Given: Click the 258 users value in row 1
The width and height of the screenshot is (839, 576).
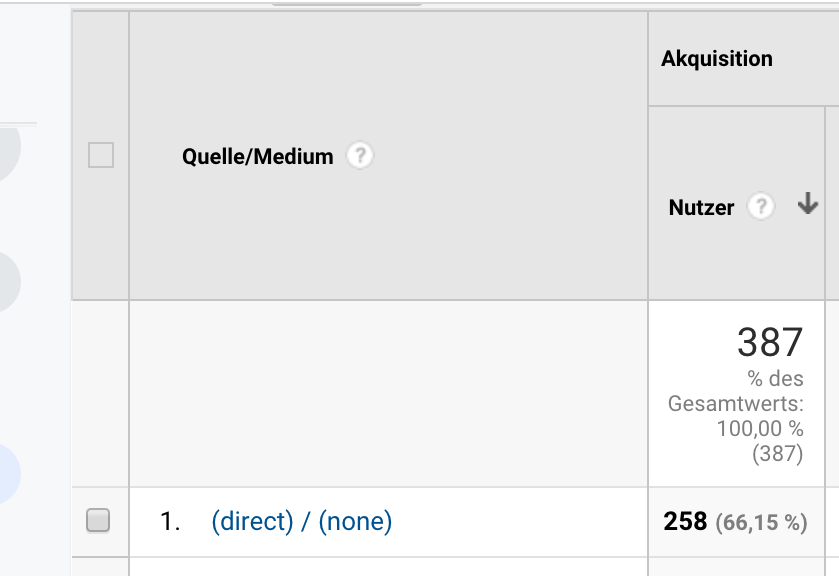Looking at the screenshot, I should [685, 521].
